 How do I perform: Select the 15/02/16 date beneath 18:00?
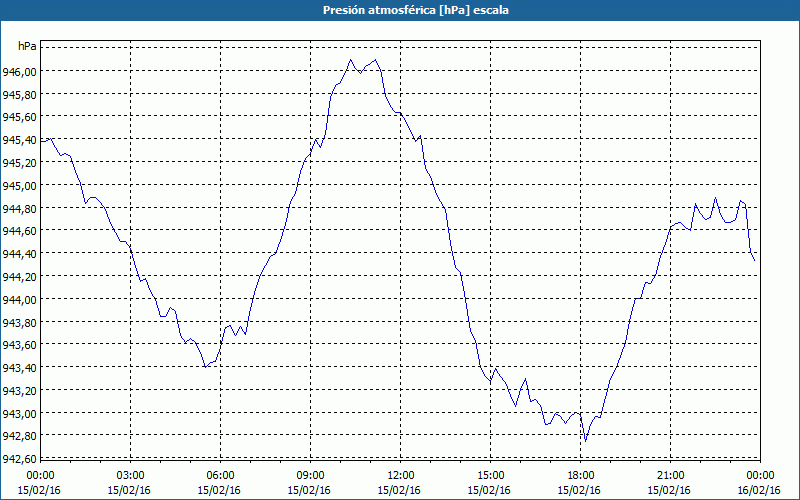[580, 490]
